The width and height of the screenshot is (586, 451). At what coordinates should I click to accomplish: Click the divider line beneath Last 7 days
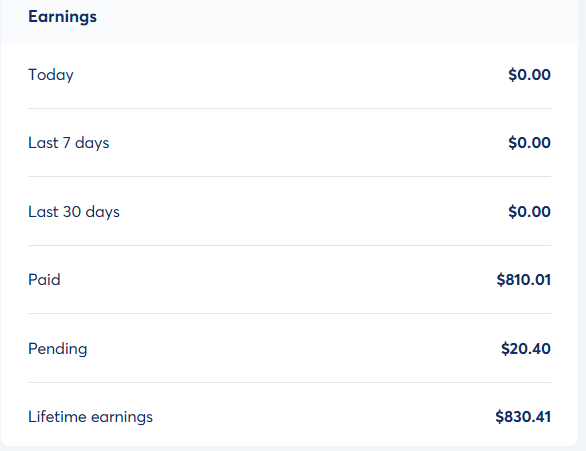tap(289, 176)
